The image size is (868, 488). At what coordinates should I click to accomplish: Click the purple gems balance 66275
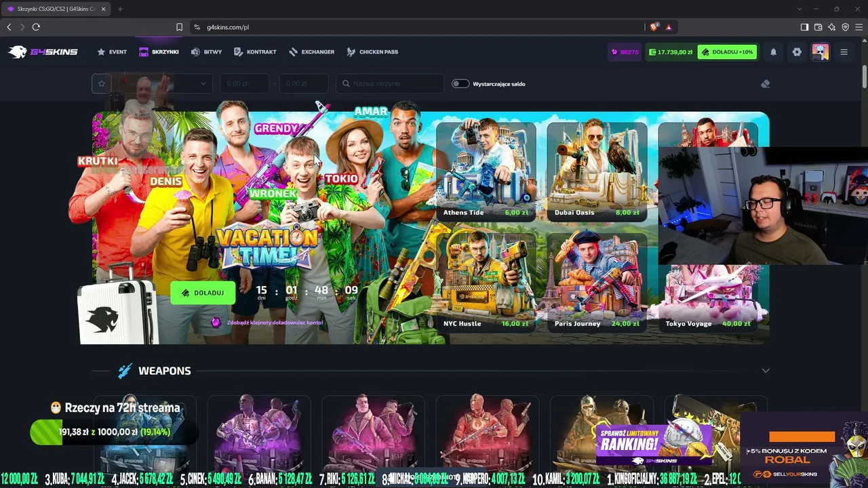point(625,52)
